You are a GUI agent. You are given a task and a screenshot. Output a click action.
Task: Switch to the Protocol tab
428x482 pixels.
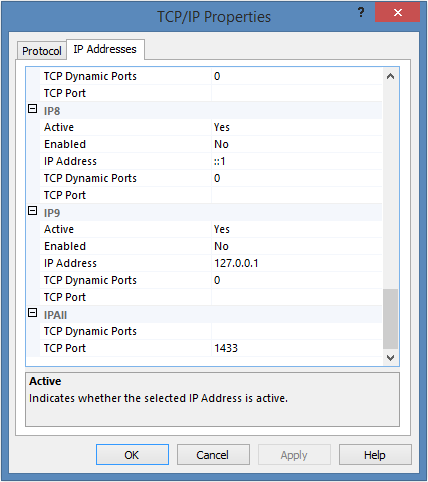pyautogui.click(x=42, y=51)
